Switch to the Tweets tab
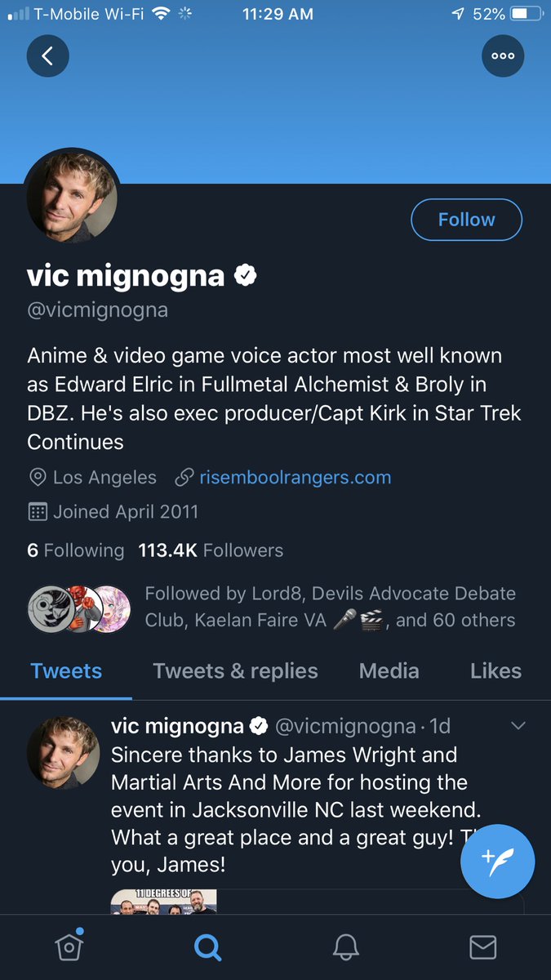The width and height of the screenshot is (551, 980). pos(66,671)
